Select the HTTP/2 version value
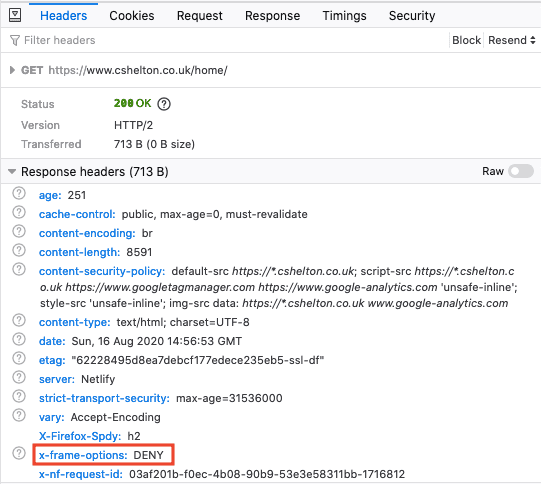This screenshot has width=541, height=484. coord(133,125)
